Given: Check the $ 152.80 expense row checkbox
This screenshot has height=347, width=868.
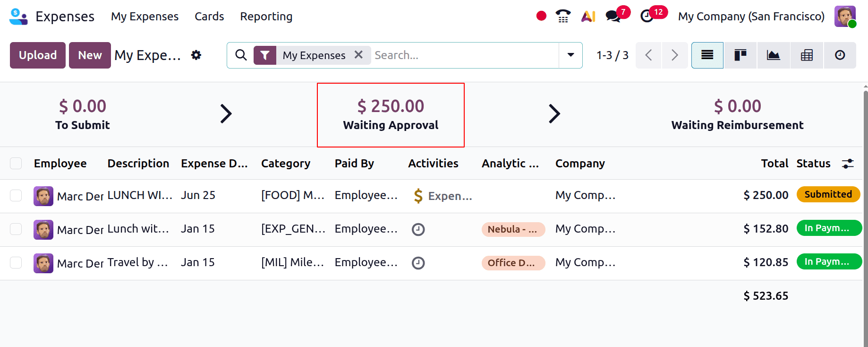Looking at the screenshot, I should coord(16,229).
